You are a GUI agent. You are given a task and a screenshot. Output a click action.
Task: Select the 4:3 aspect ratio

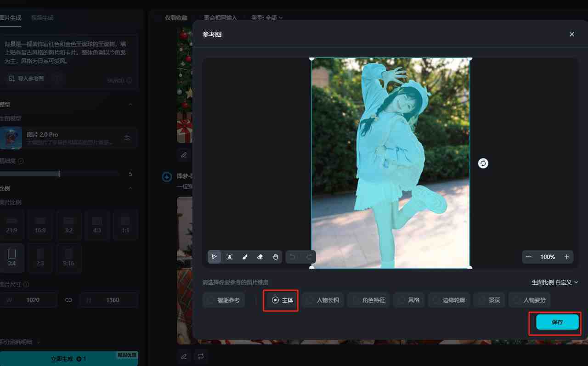click(97, 225)
